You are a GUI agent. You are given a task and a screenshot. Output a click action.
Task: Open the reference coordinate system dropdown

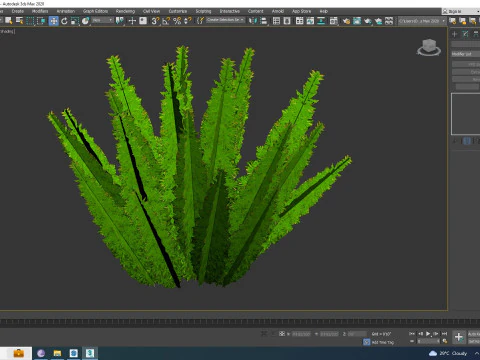(103, 21)
